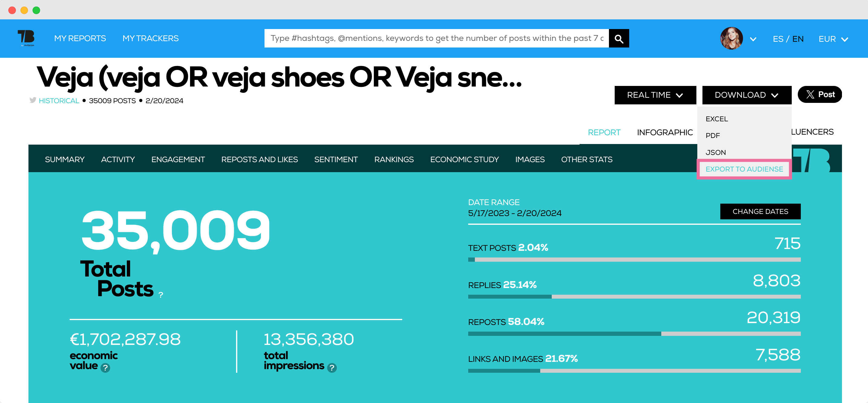Toggle to INFOGRAPHIC report view

[665, 132]
